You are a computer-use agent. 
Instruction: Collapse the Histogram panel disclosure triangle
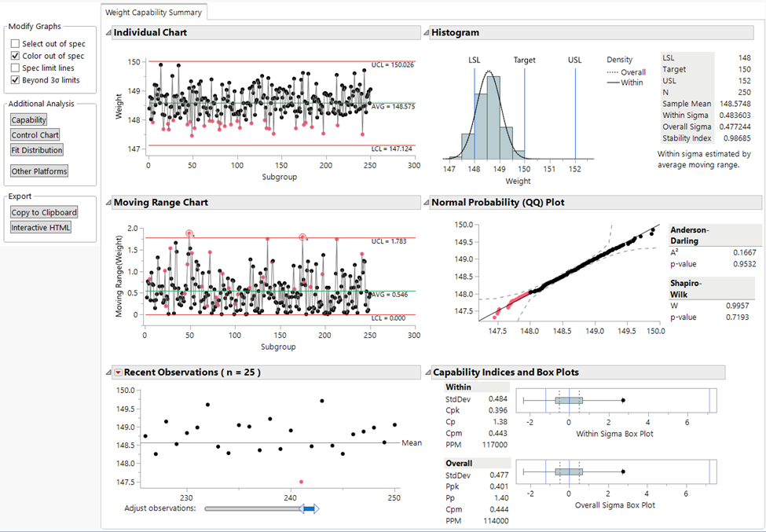click(426, 32)
